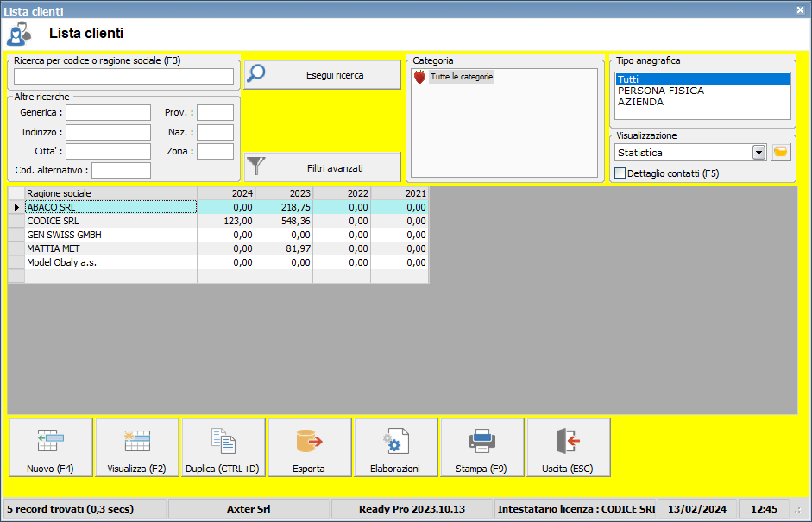Focus the Ricerca per codice o ragione sociale field
This screenshot has height=522, width=812.
pos(123,76)
